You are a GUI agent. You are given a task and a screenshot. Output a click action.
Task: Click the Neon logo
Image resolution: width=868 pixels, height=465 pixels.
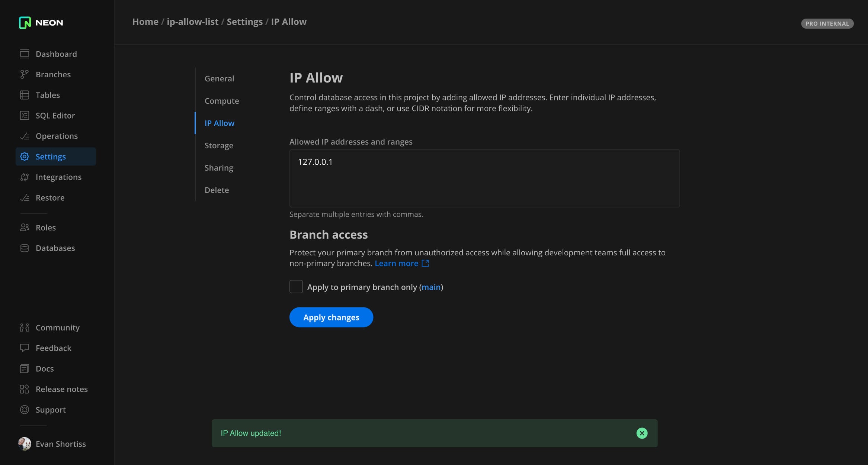[x=41, y=22]
